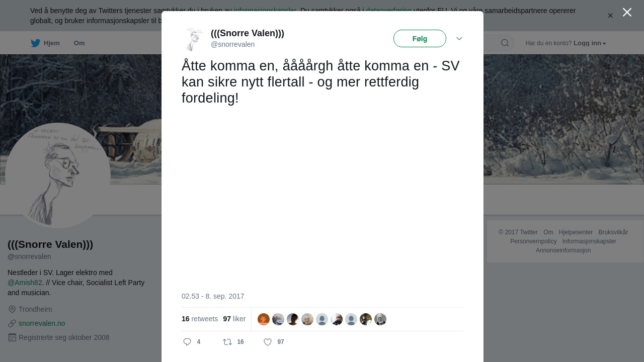Open the Om menu item

[x=79, y=43]
